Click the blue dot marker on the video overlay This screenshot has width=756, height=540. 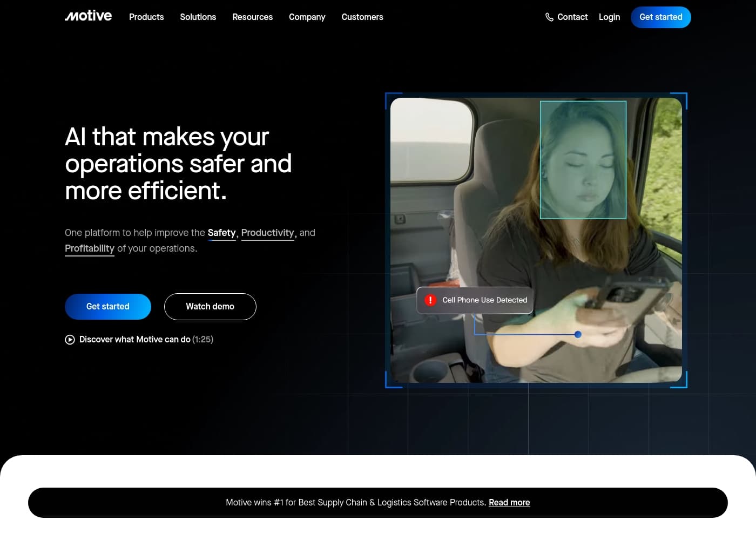click(578, 334)
